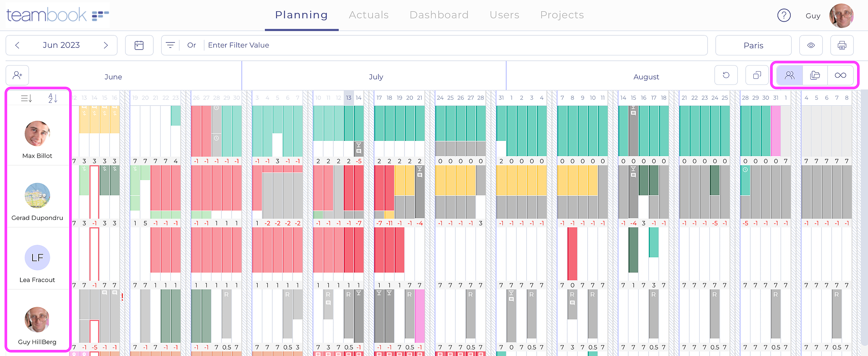Image resolution: width=868 pixels, height=356 pixels.
Task: Switch to the Dashboard tab
Action: [x=439, y=15]
